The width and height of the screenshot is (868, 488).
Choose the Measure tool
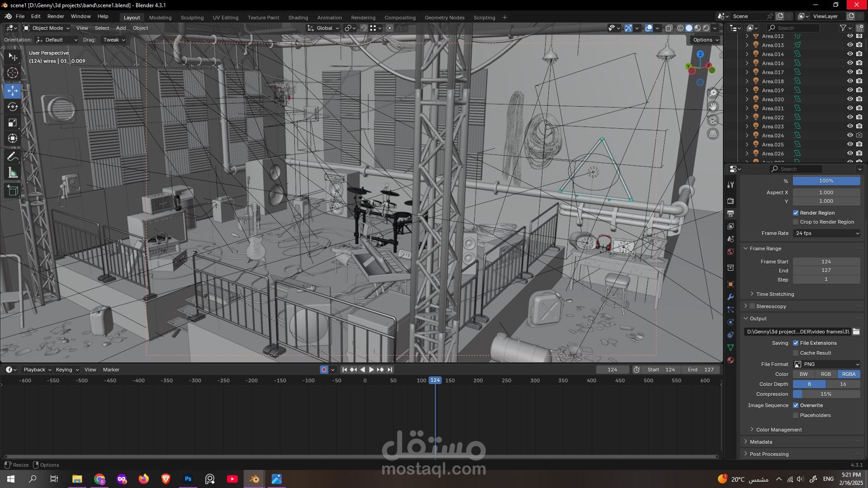tap(13, 173)
